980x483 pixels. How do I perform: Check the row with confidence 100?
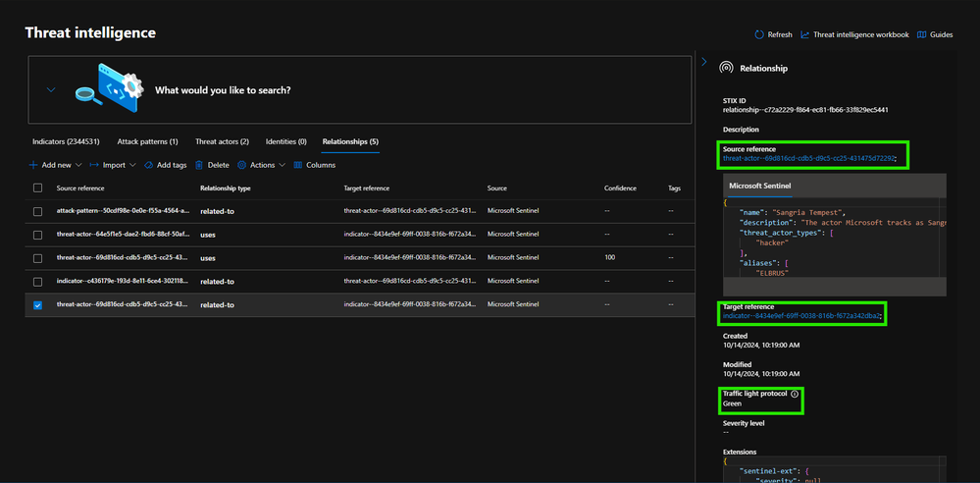[x=37, y=258]
